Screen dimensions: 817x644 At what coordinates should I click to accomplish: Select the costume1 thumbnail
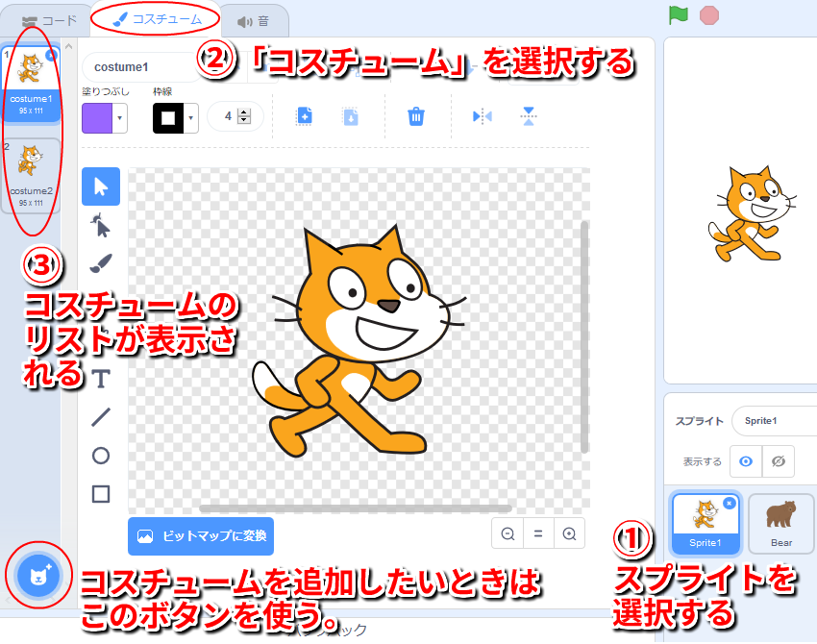point(31,84)
